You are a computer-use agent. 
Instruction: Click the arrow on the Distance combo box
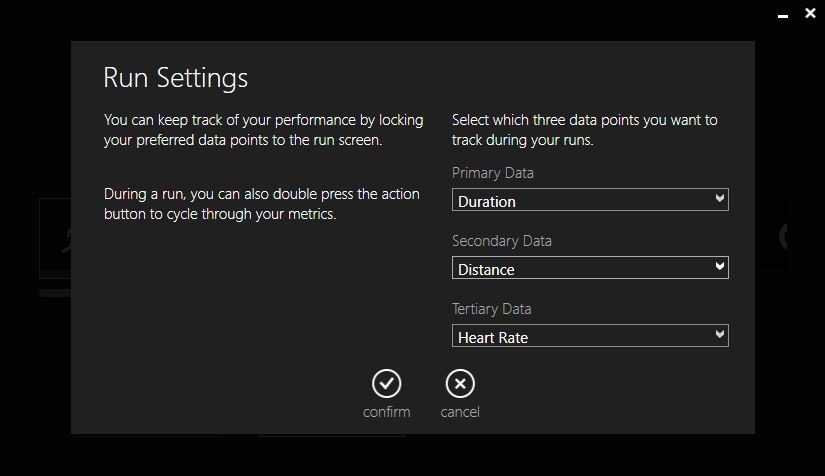pos(719,267)
